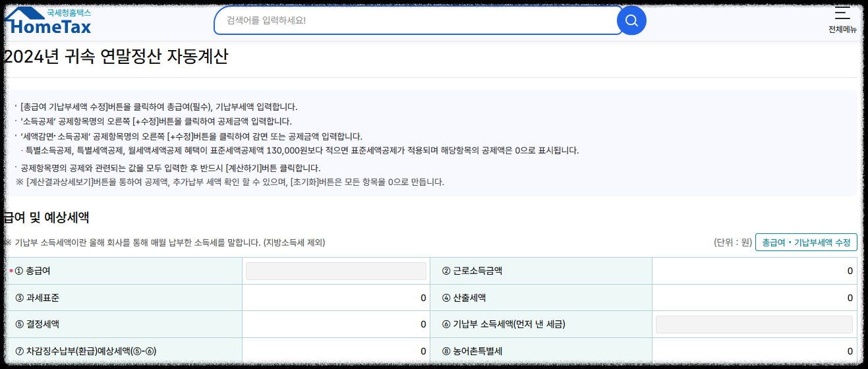The width and height of the screenshot is (868, 369).
Task: Click the ① 총급여 row label
Action: 32,271
